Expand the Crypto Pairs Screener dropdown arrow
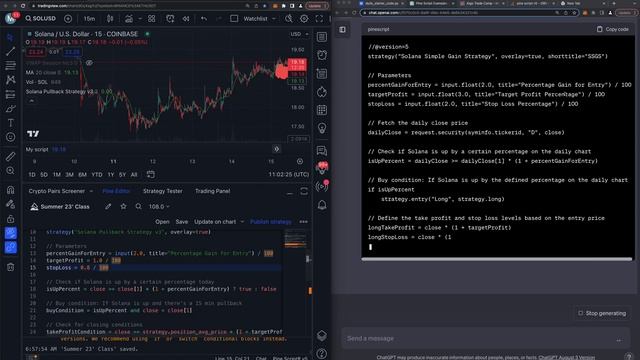The height and width of the screenshot is (360, 640). [91, 191]
